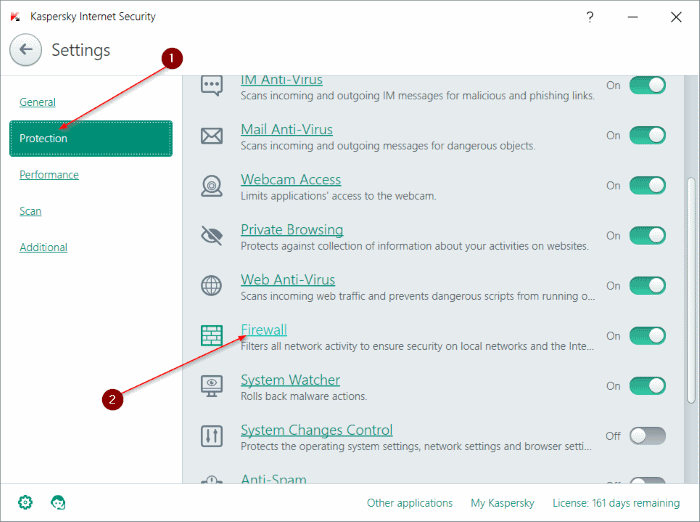Open support via the headset agent icon
The width and height of the screenshot is (700, 522).
pos(58,502)
